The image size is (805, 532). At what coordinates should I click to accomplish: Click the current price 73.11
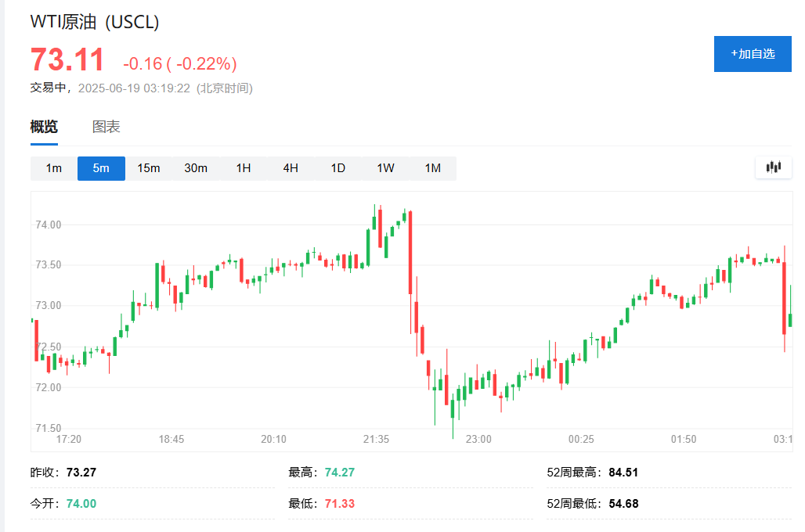(x=67, y=59)
